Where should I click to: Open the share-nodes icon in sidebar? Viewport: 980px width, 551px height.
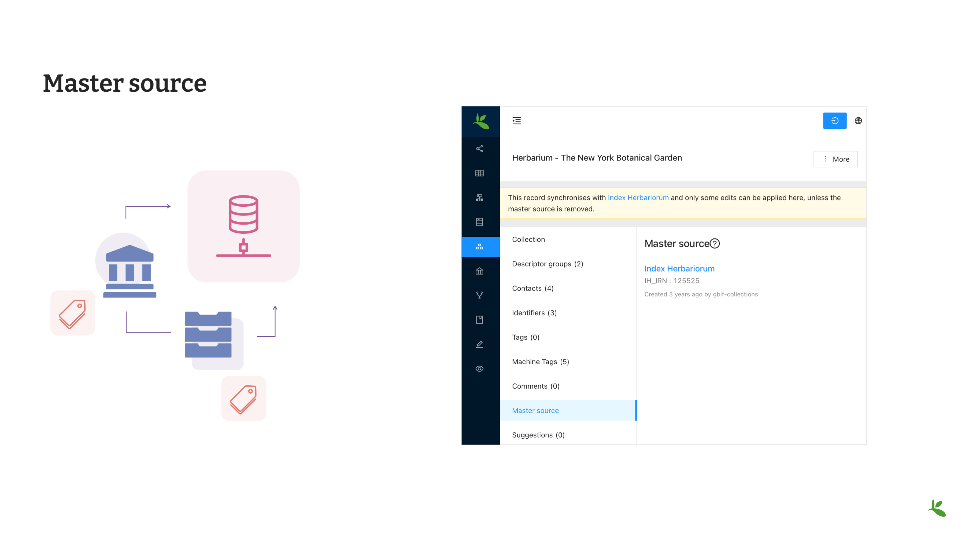(x=479, y=149)
